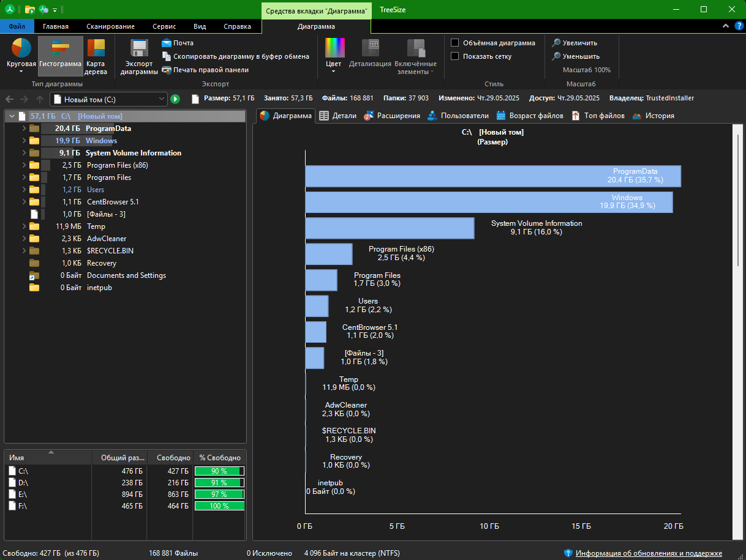Switch to Расширения tab
This screenshot has height=560, width=746.
click(x=393, y=116)
